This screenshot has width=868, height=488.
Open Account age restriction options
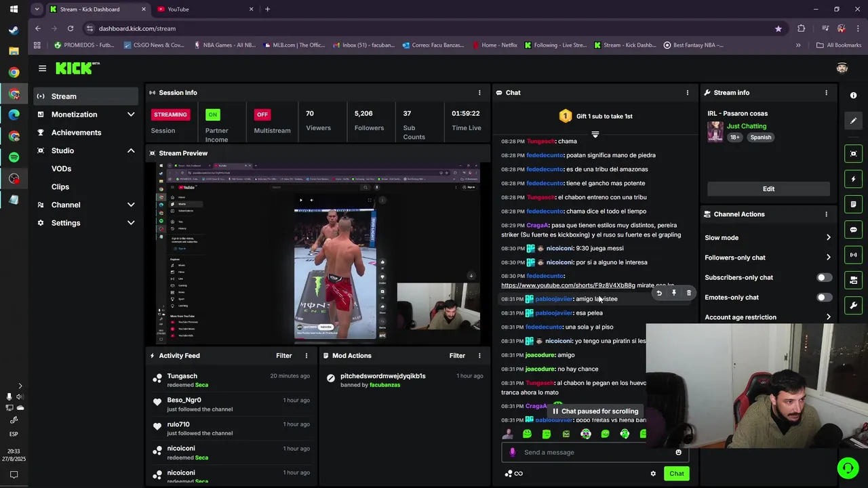pos(768,317)
